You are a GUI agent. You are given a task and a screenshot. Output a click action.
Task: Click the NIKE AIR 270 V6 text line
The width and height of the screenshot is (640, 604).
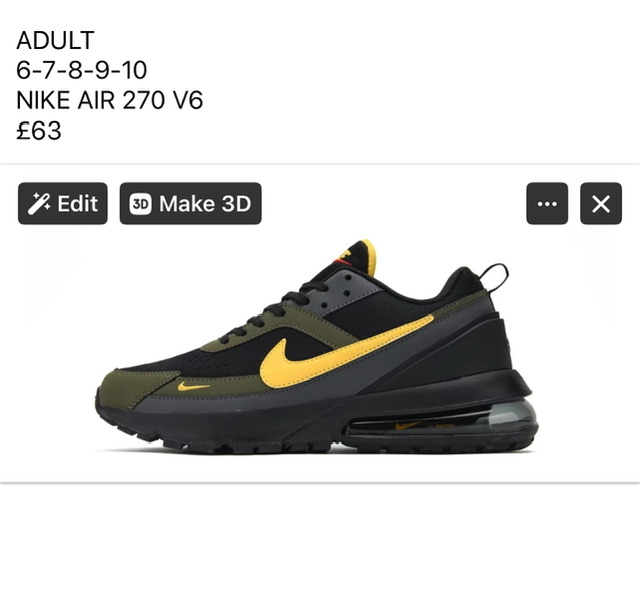coord(109,100)
